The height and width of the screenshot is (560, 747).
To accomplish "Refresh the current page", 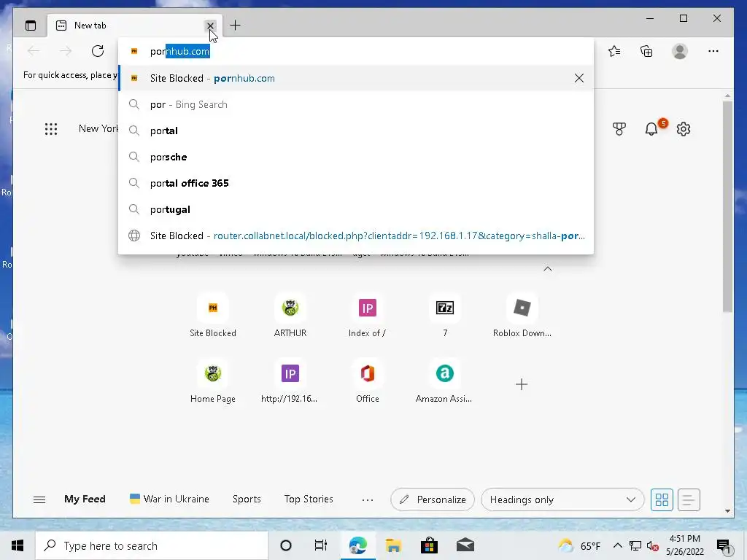I will coord(98,51).
